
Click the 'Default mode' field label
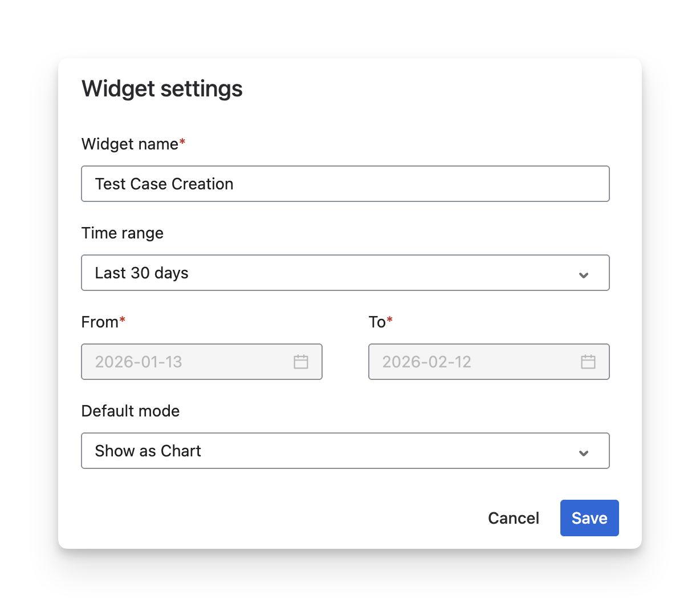[131, 411]
